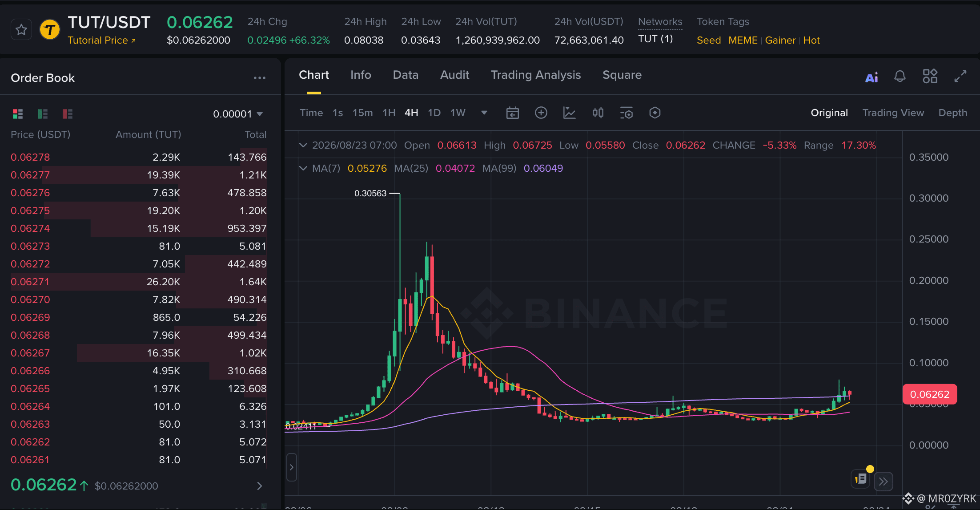Switch order book to sell orders only
The width and height of the screenshot is (980, 510).
click(x=68, y=114)
